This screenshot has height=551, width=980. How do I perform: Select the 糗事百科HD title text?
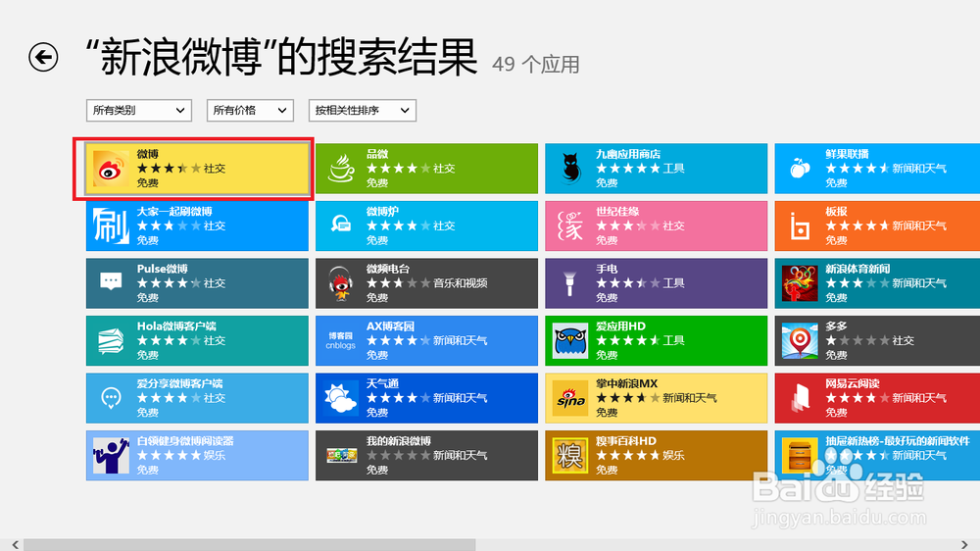pos(626,441)
